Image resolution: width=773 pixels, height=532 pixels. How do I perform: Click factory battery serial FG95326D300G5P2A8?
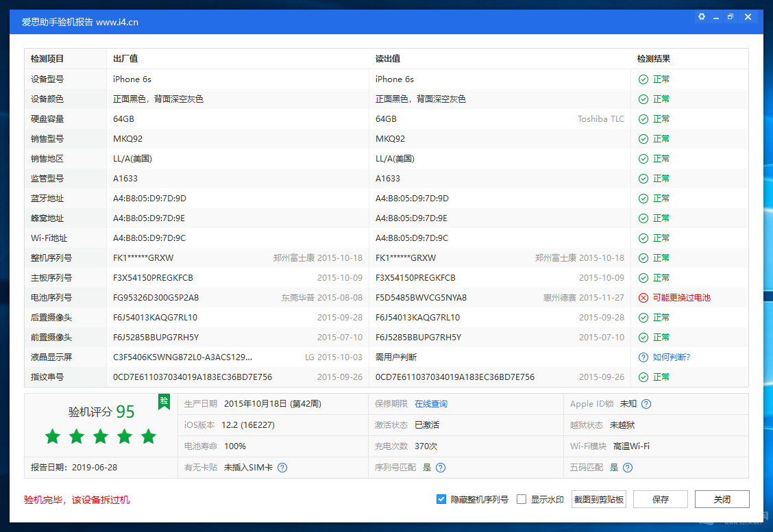click(x=156, y=298)
